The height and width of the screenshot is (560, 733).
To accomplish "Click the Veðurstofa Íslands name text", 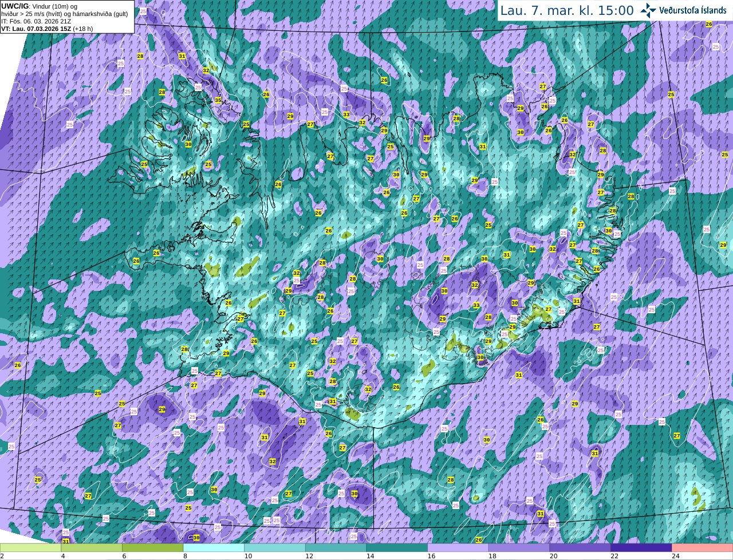I will (x=693, y=10).
